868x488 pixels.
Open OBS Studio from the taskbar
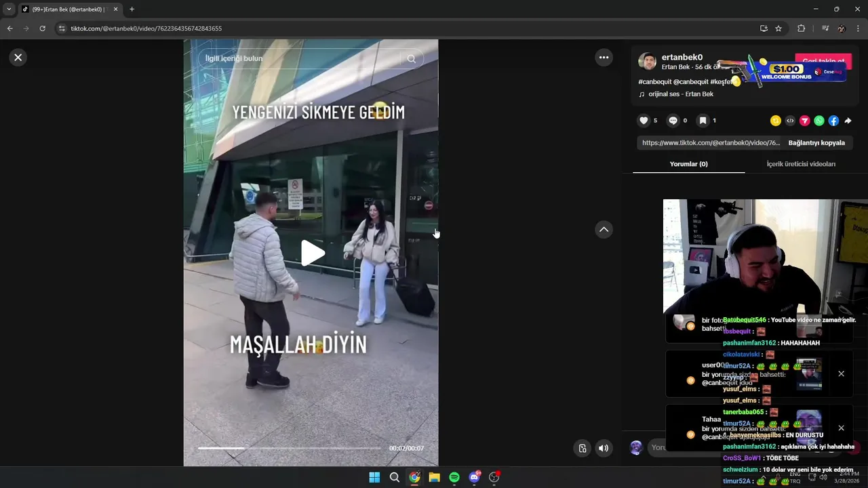coord(494,477)
